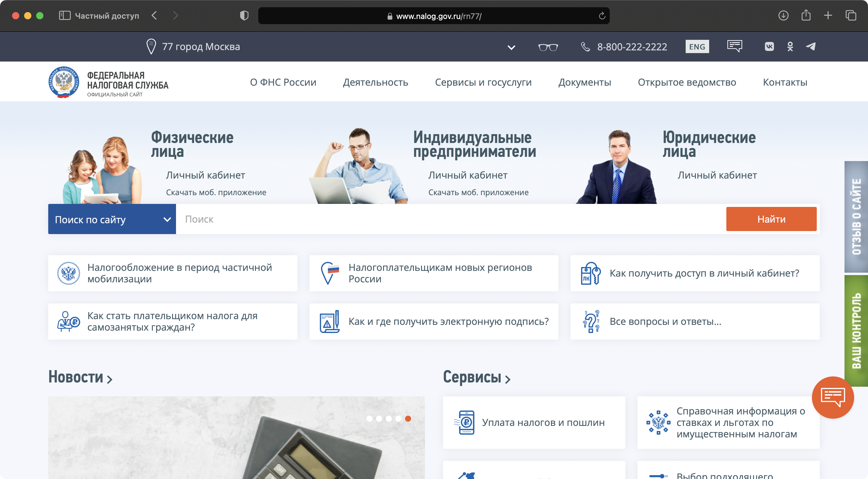
Task: Open 'Все вопросы и ответы...' card
Action: (x=695, y=322)
